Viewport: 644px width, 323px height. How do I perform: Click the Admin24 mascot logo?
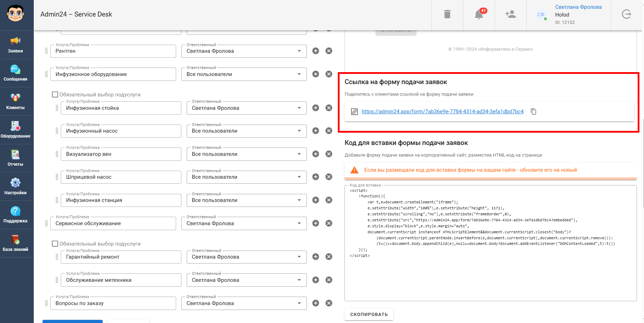coord(15,13)
